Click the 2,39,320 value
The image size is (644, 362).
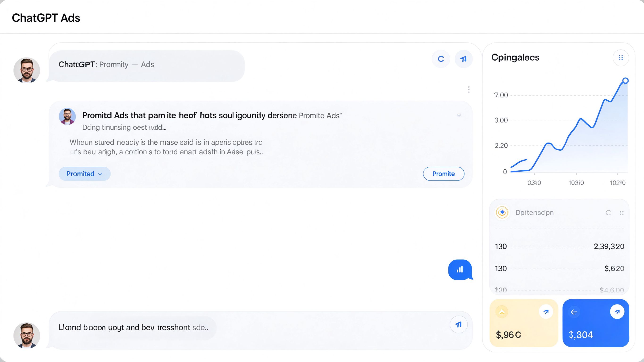[609, 247]
